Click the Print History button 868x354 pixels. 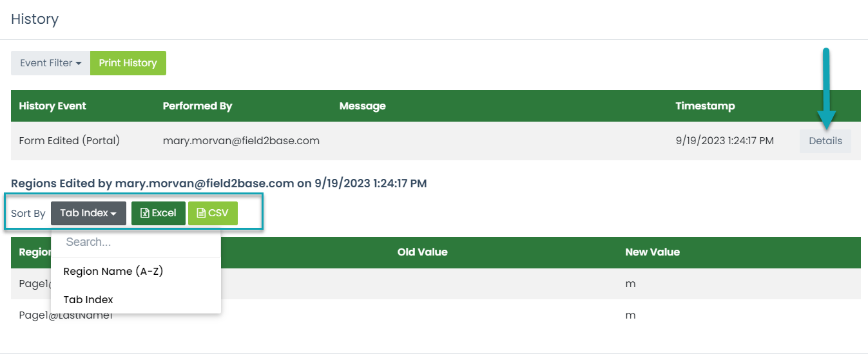[x=128, y=63]
